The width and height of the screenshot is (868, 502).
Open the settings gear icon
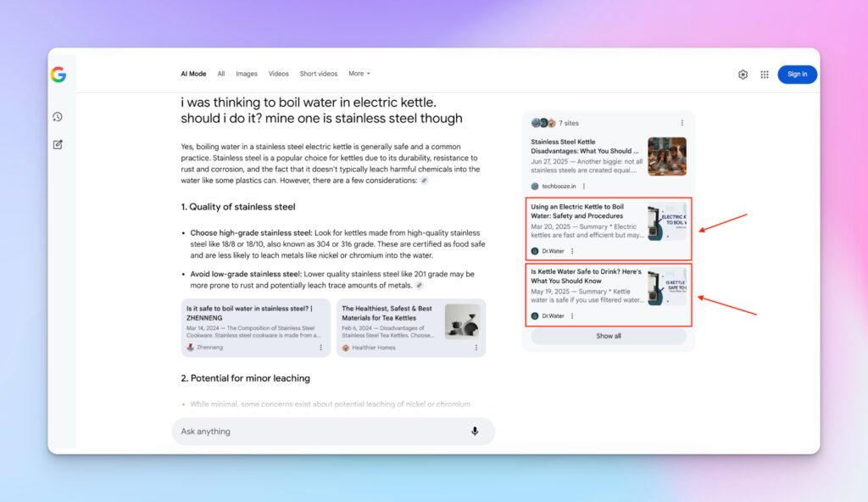743,75
